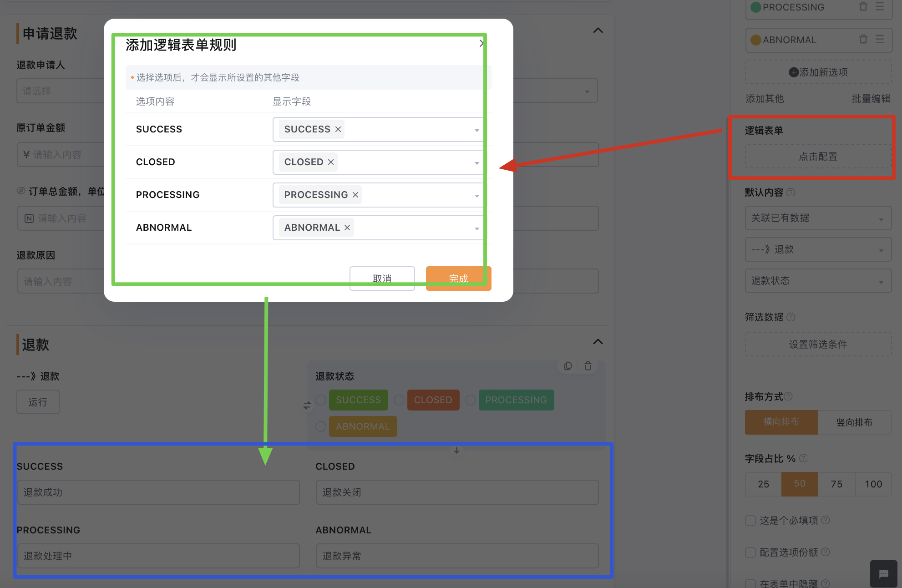Screen dimensions: 902x588
Task: Open the chat support widget
Action: click(x=884, y=573)
